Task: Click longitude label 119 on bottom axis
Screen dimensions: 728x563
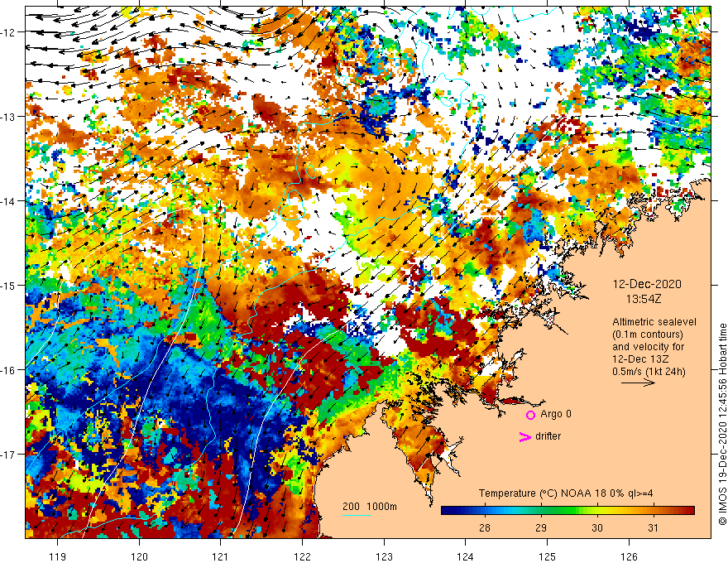Action: pyautogui.click(x=58, y=556)
